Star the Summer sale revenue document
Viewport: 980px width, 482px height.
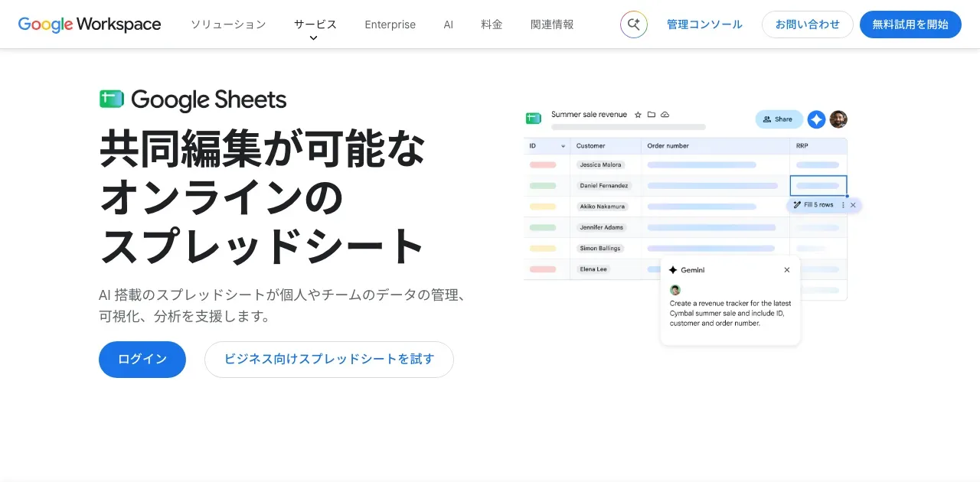(638, 115)
